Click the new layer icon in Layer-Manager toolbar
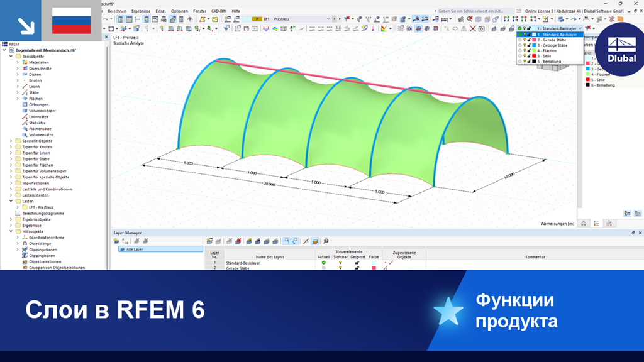 pyautogui.click(x=208, y=241)
